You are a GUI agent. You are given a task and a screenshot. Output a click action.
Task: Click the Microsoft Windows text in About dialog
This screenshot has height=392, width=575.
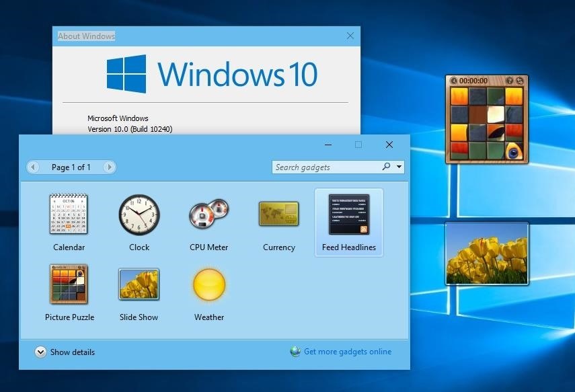click(x=118, y=118)
